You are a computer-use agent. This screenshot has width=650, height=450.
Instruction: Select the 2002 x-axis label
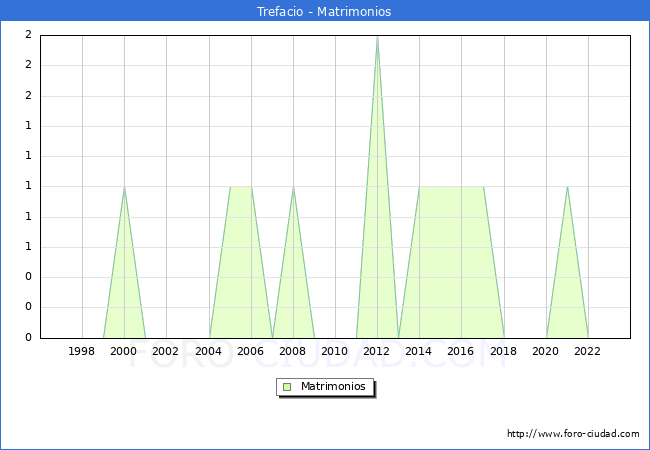[166, 351]
